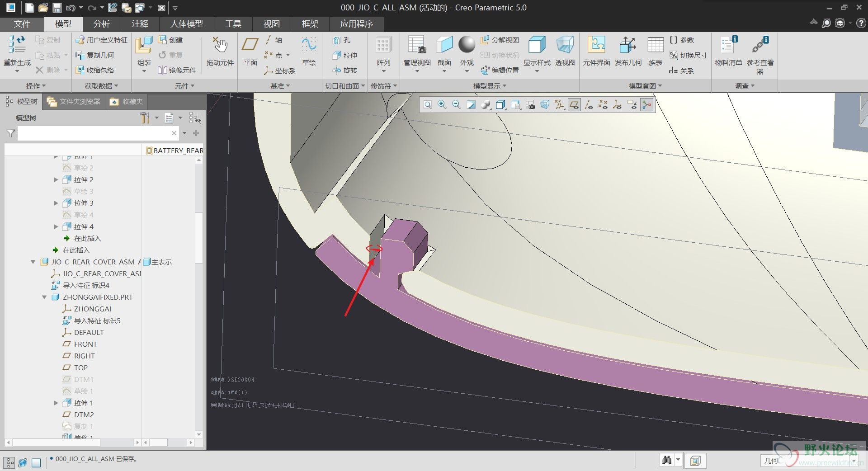
Task: Click the 关系 button
Action: pos(681,71)
